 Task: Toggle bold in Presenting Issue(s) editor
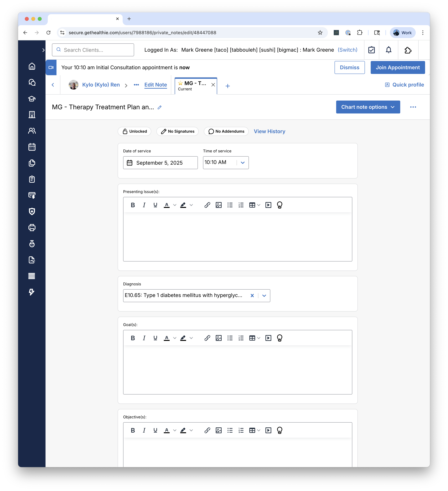(x=133, y=205)
